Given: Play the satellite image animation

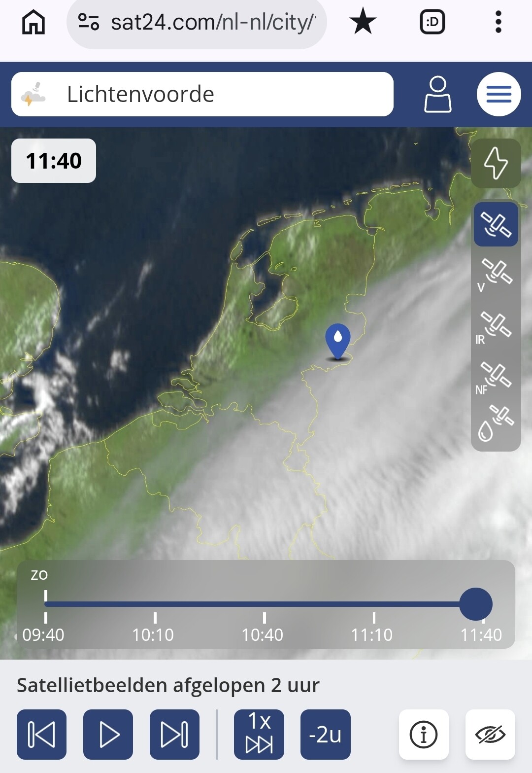Looking at the screenshot, I should (108, 735).
